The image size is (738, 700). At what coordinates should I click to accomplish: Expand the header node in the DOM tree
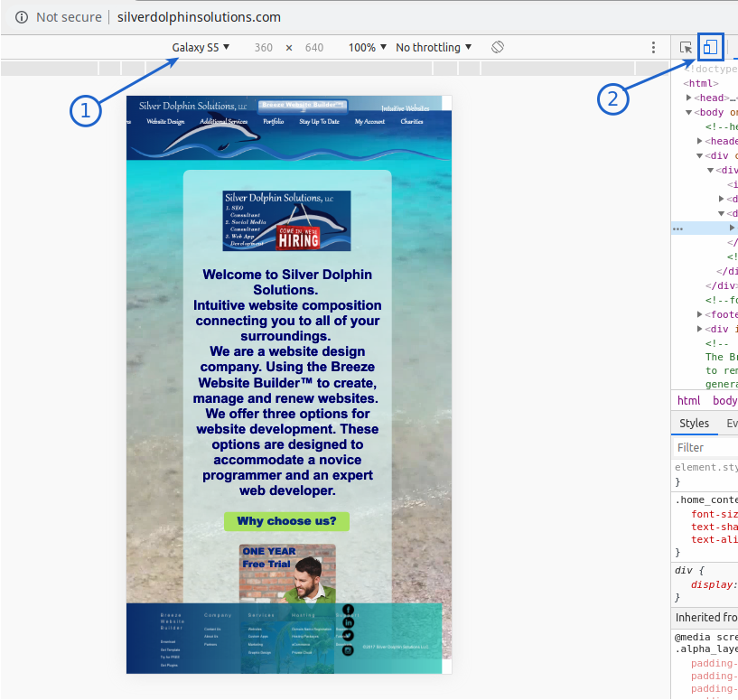click(699, 141)
